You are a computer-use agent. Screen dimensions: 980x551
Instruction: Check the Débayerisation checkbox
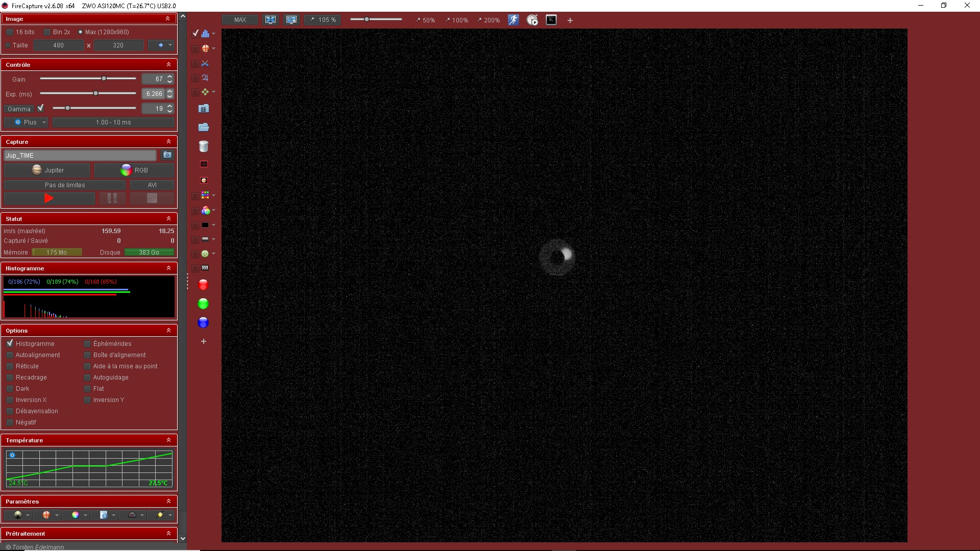[x=10, y=411]
